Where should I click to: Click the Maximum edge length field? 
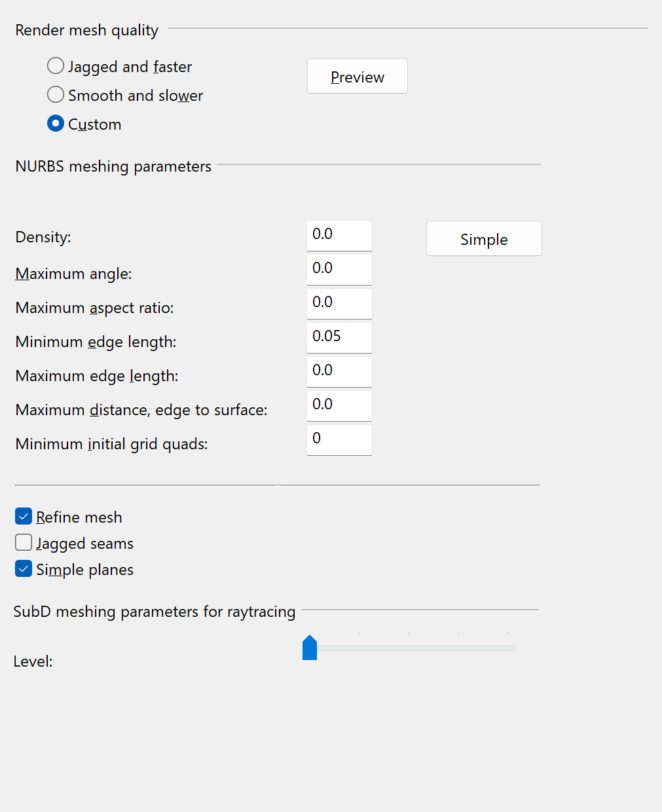(339, 371)
